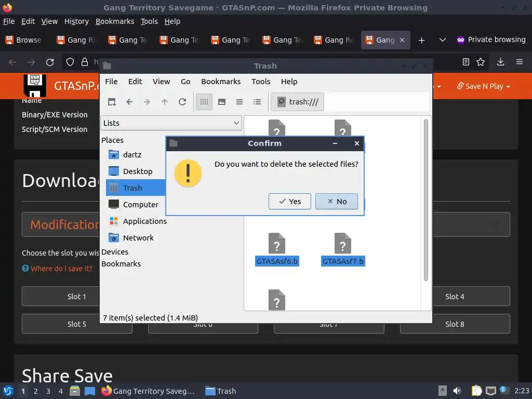Expand Save N Play dropdown on GTASnP

click(x=484, y=86)
